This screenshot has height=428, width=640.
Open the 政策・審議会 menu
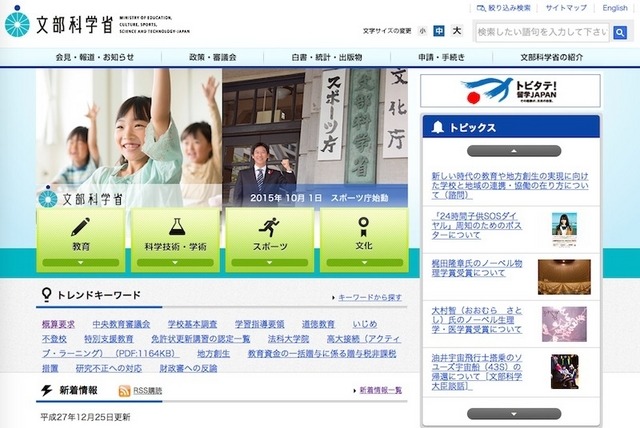tap(213, 58)
